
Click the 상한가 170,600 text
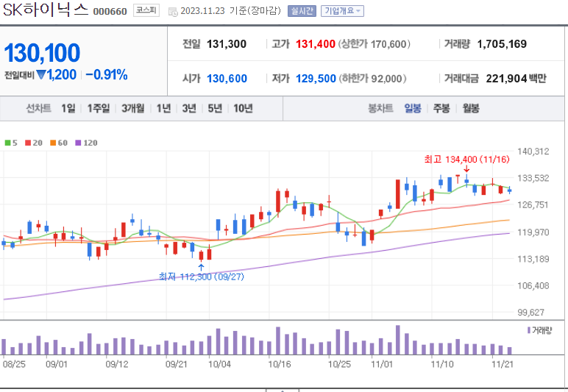click(x=374, y=44)
